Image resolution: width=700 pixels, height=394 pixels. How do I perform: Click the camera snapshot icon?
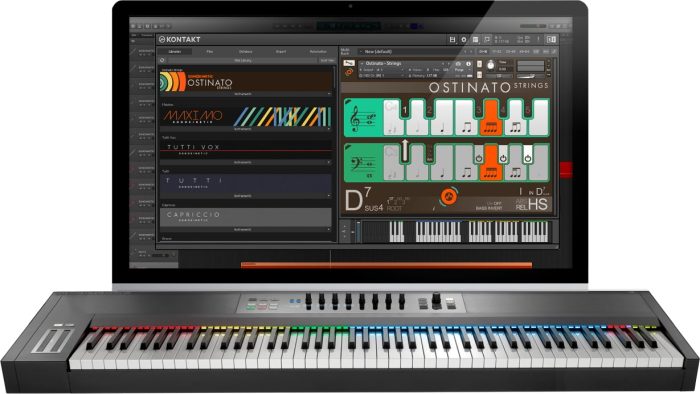458,64
